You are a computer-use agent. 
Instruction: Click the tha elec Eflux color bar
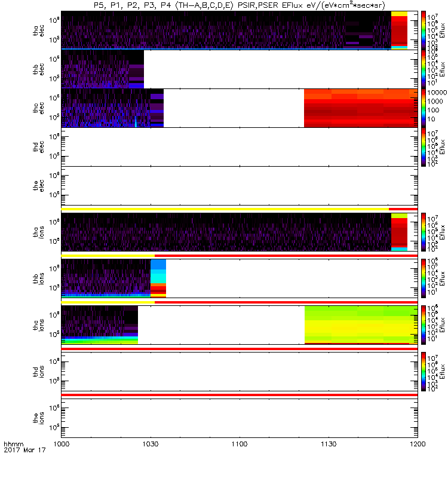(424, 30)
